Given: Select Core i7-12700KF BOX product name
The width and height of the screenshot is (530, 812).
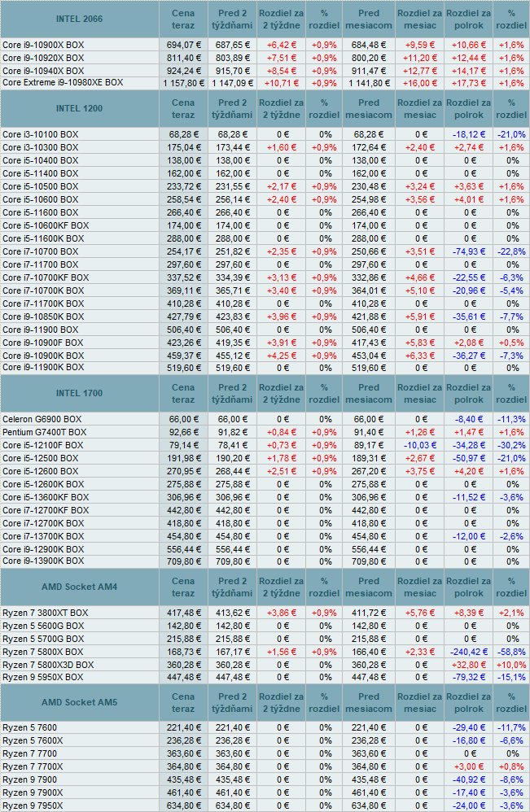Looking at the screenshot, I should pos(46,511).
